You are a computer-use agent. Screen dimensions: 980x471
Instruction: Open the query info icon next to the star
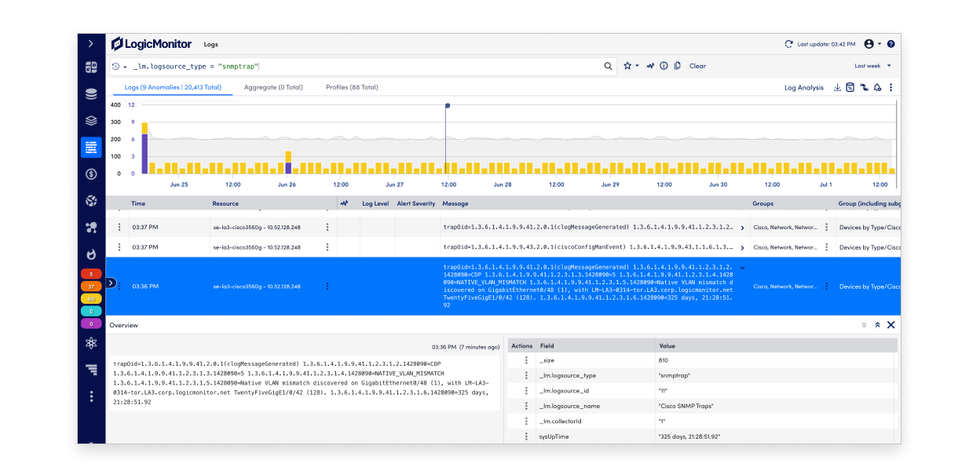[664, 66]
